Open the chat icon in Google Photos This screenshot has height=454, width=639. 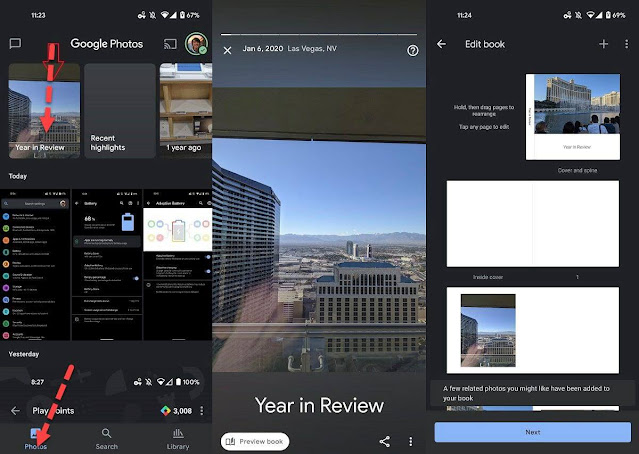pos(15,44)
